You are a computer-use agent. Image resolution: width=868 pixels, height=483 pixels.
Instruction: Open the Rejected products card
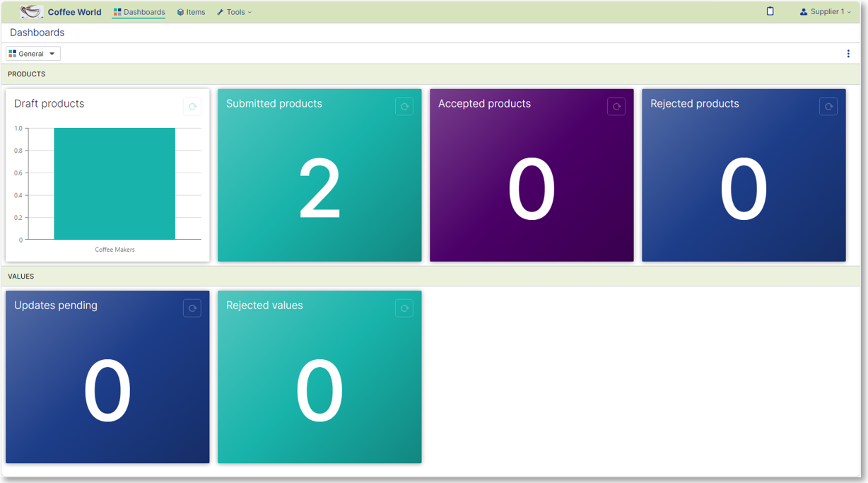[x=744, y=175]
